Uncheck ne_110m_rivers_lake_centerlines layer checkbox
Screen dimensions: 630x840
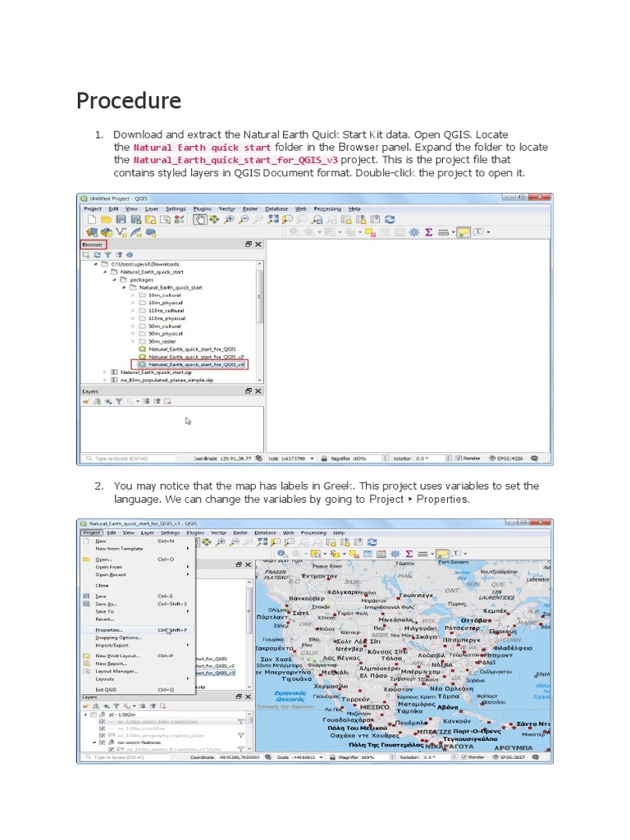tap(102, 722)
